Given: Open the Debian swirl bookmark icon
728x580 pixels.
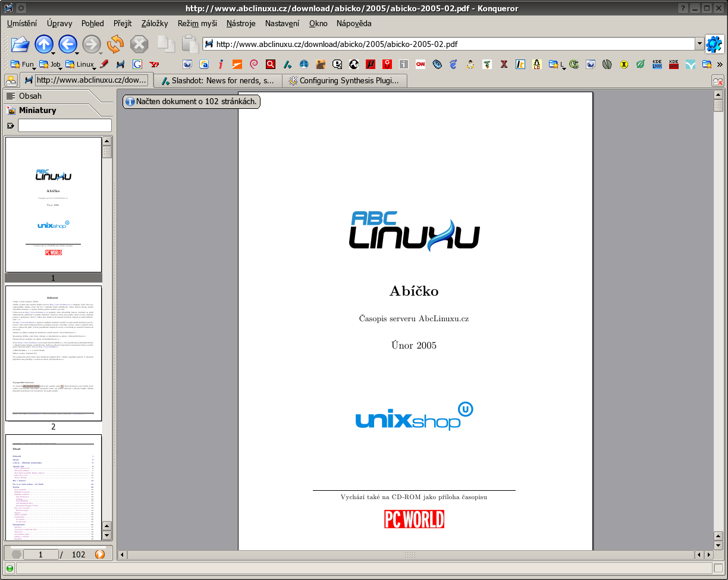Looking at the screenshot, I should coord(254,64).
